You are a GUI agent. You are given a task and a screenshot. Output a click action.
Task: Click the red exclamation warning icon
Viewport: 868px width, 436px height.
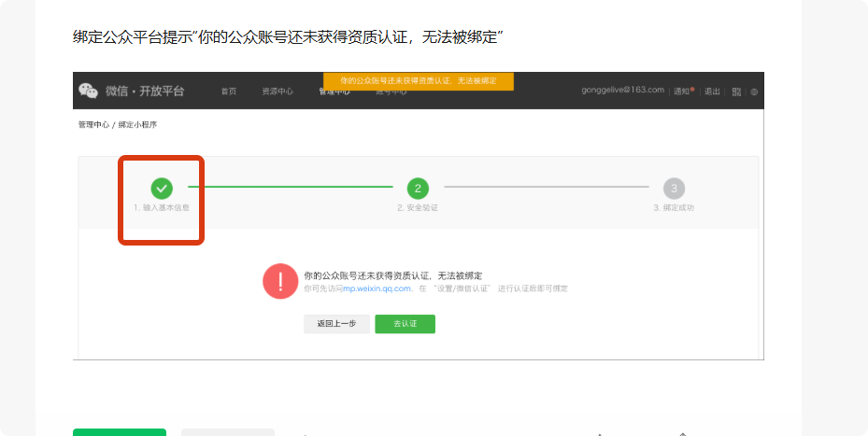click(x=280, y=281)
